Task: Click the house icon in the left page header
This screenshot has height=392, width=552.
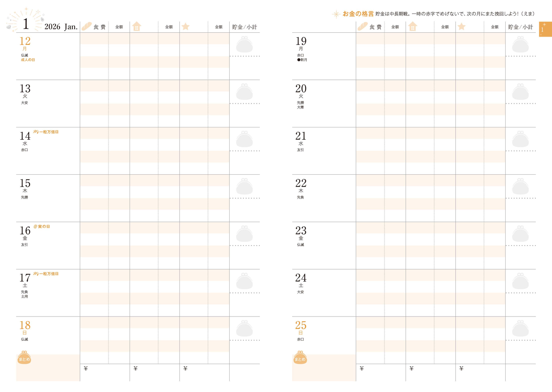Action: point(137,26)
